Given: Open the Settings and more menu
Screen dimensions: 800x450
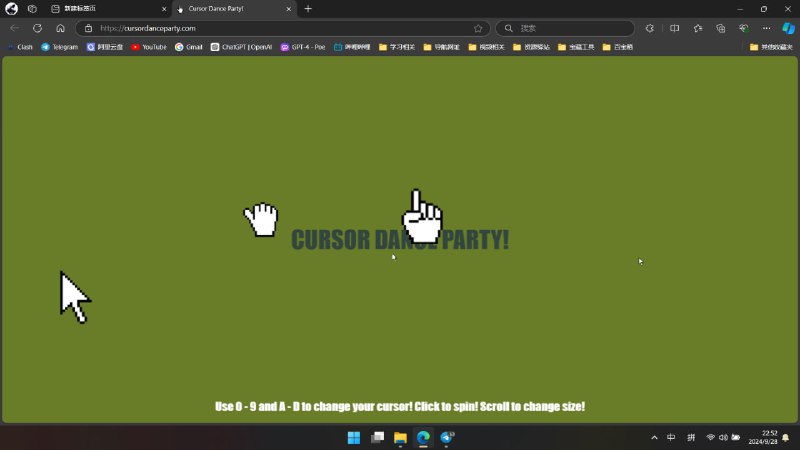Looking at the screenshot, I should click(766, 28).
